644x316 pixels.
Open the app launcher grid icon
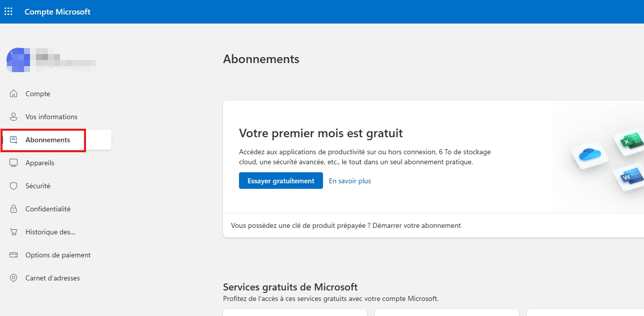click(8, 12)
